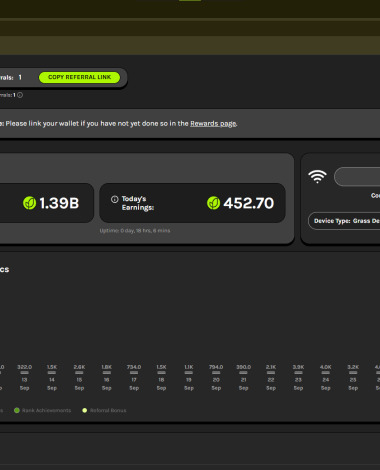The height and width of the screenshot is (470, 380).
Task: Toggle the Rank Achievements legend dot
Action: tap(17, 410)
